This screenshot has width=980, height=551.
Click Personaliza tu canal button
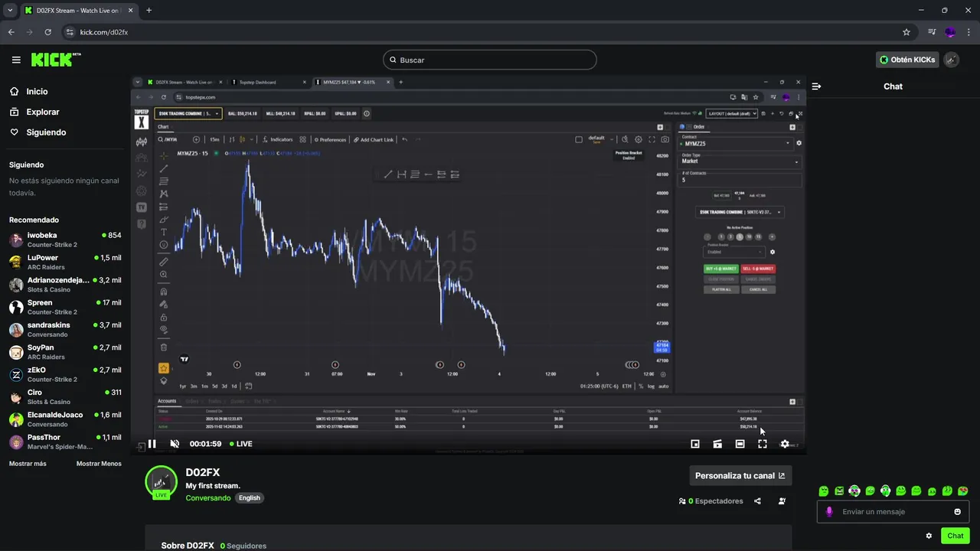740,475
